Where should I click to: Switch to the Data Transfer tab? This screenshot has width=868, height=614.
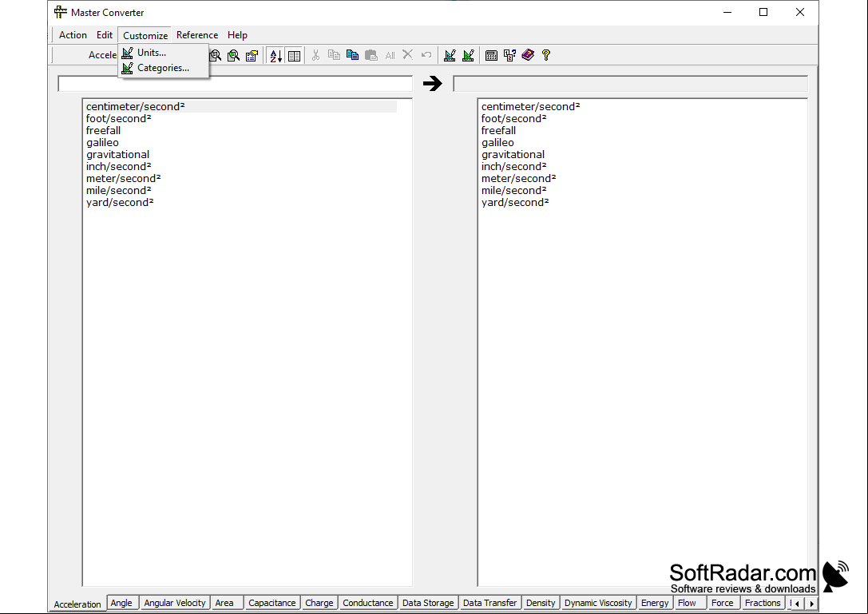point(490,603)
